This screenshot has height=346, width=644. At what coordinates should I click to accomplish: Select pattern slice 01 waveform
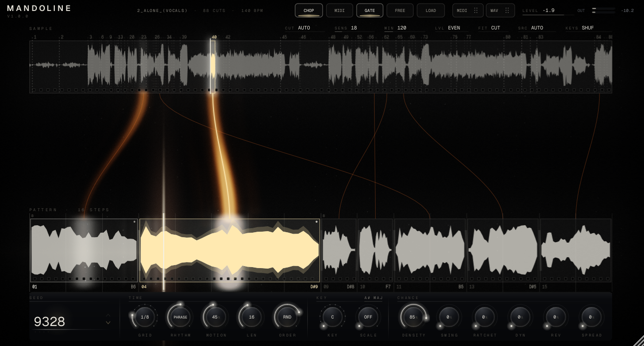(x=84, y=250)
